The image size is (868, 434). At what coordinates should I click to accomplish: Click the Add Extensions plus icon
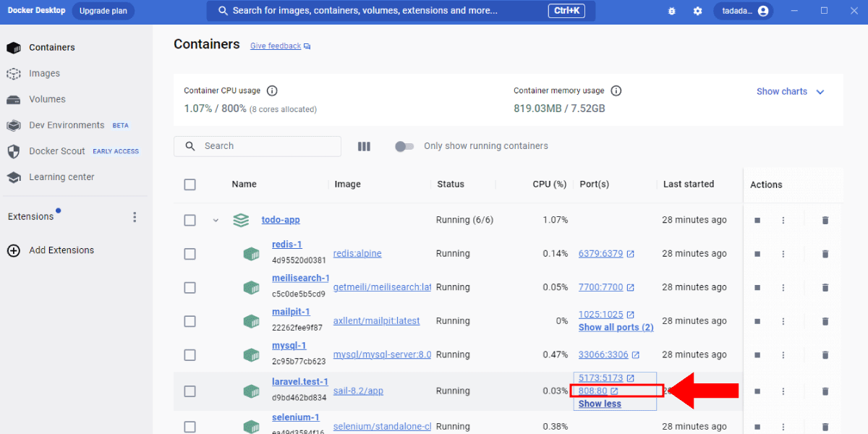click(x=13, y=250)
